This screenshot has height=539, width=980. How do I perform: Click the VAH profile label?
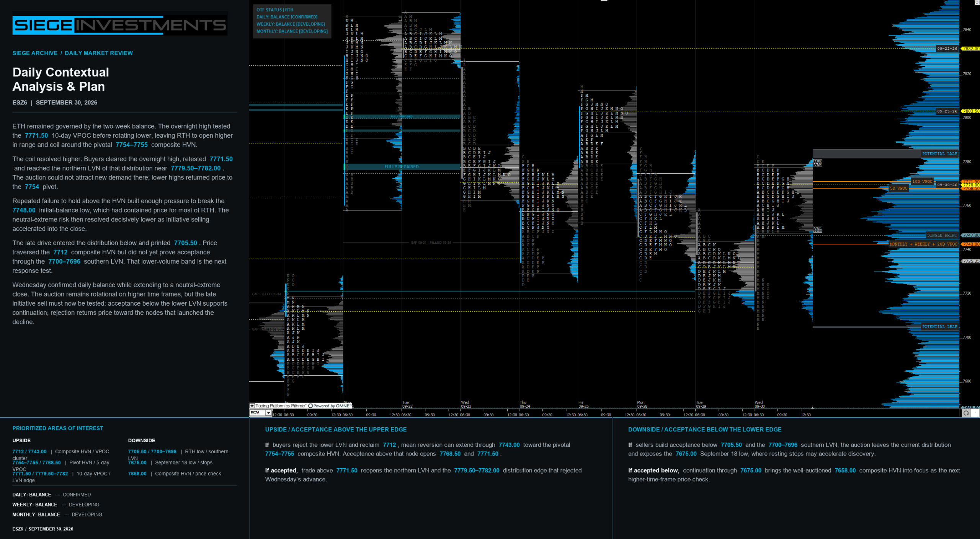point(818,165)
